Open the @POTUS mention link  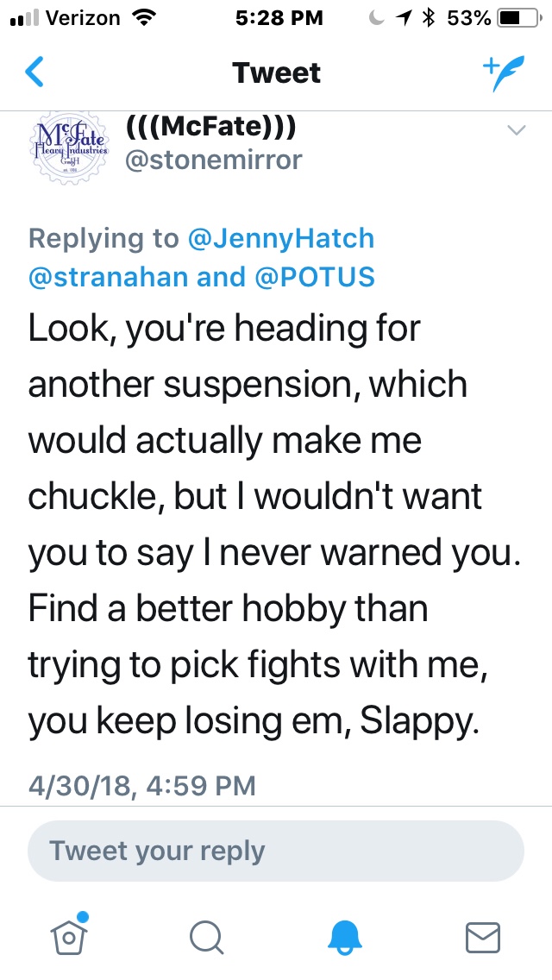[x=317, y=276]
